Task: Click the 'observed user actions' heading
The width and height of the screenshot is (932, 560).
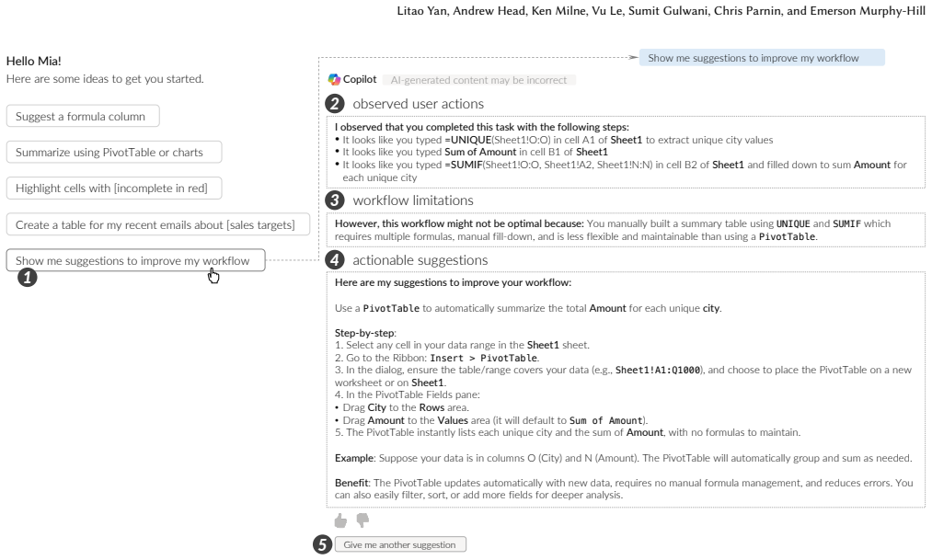Action: 419,104
